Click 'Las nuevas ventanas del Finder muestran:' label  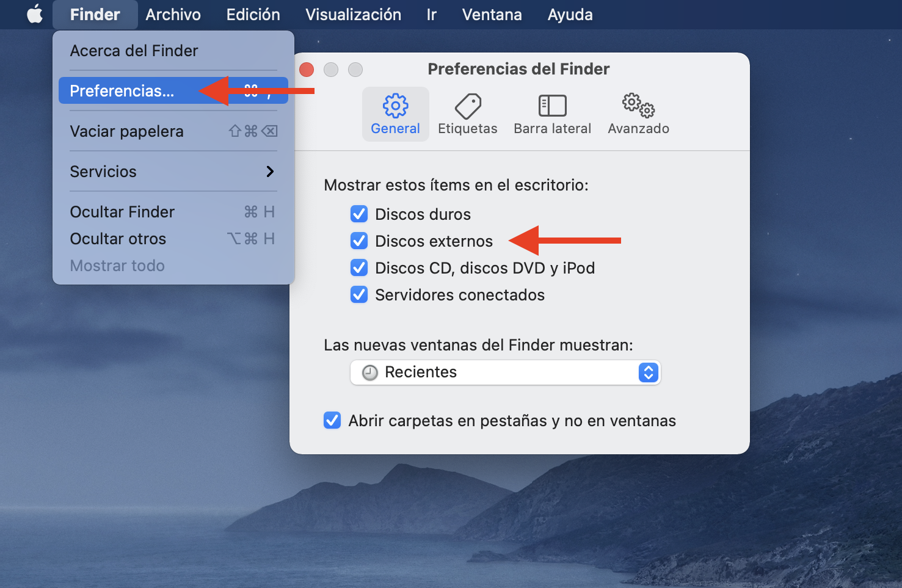coord(478,345)
